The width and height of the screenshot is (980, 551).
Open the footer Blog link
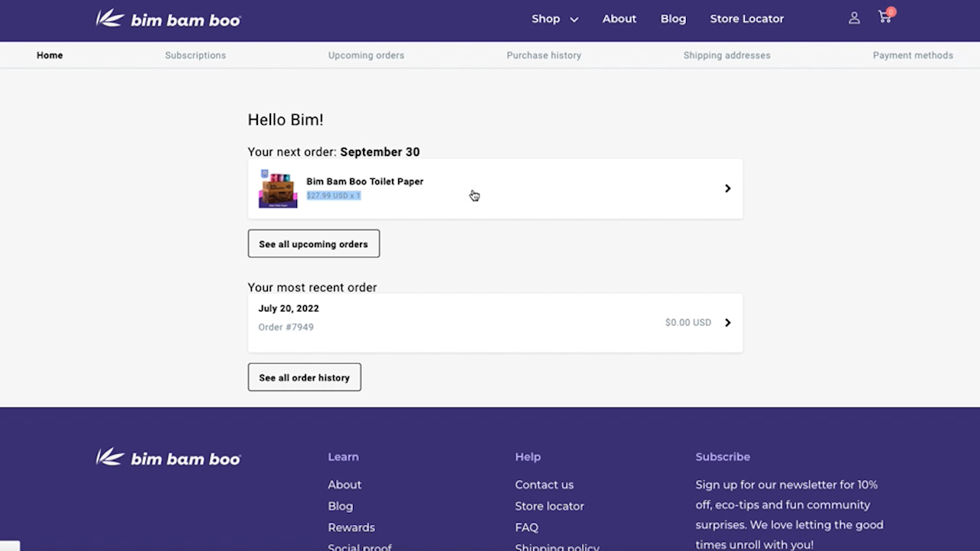point(340,506)
